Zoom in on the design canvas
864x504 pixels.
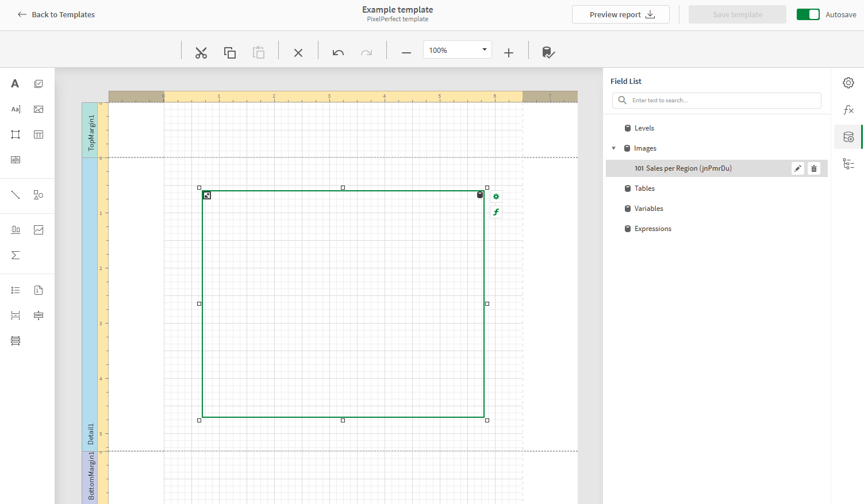pos(508,52)
